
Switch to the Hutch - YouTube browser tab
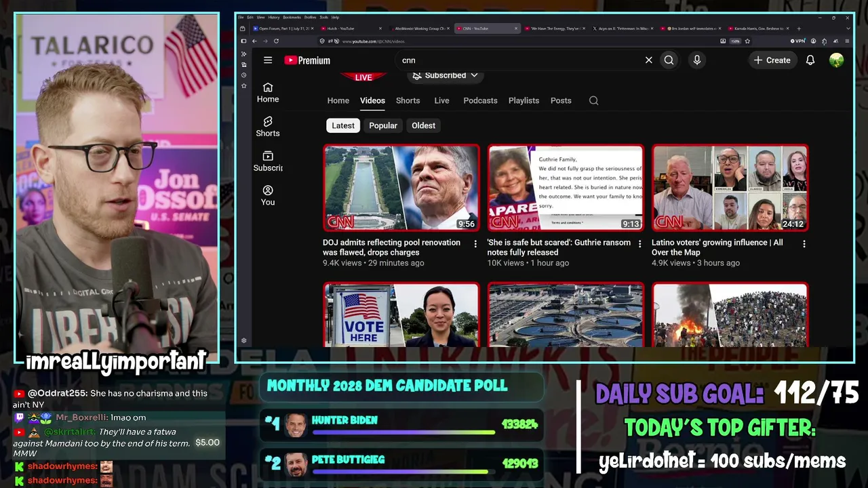[x=350, y=28]
